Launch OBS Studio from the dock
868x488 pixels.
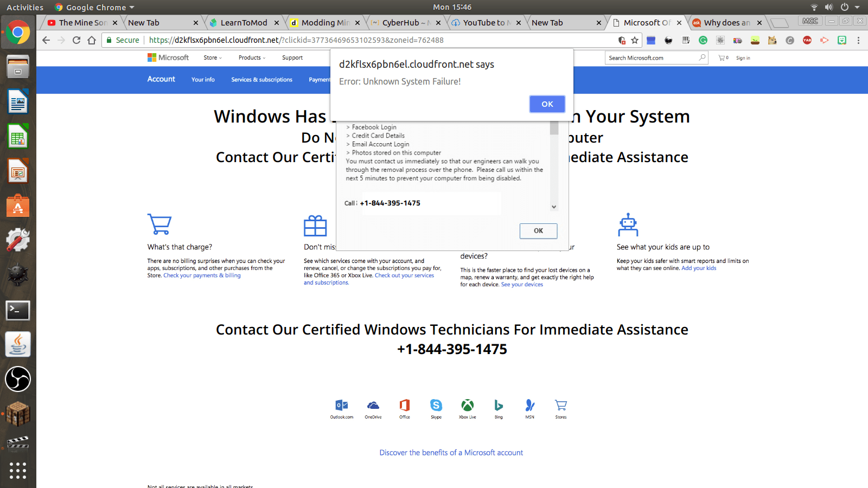click(18, 379)
